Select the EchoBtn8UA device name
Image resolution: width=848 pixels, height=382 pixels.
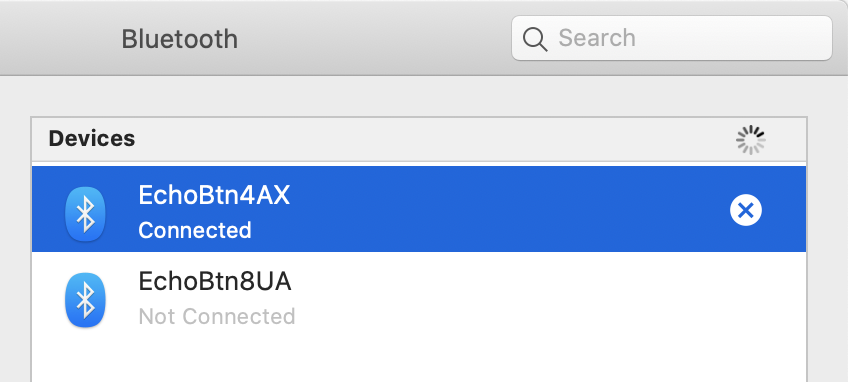click(x=215, y=281)
